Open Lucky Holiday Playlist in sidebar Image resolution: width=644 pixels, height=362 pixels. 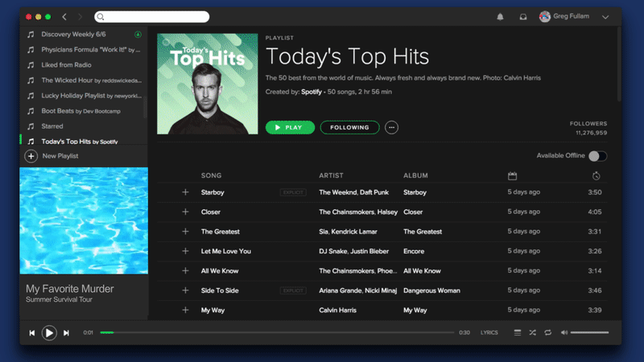tap(91, 96)
